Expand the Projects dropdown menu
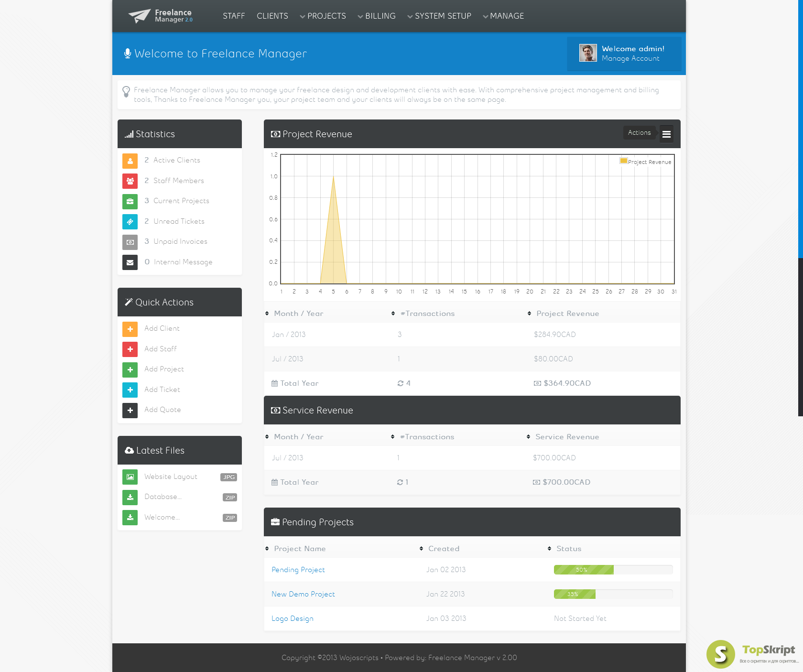Image resolution: width=803 pixels, height=672 pixels. (x=323, y=16)
